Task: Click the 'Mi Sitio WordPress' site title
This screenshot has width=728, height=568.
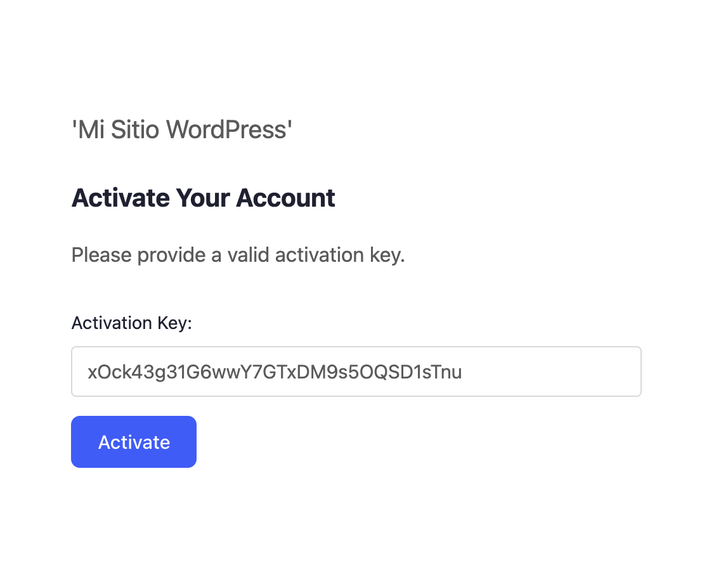Action: click(182, 130)
